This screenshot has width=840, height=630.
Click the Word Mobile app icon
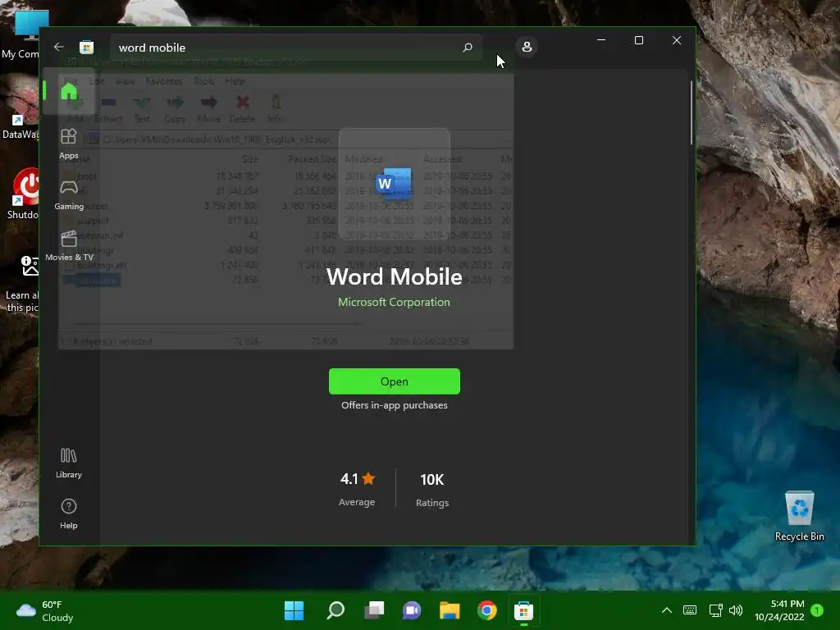[395, 184]
